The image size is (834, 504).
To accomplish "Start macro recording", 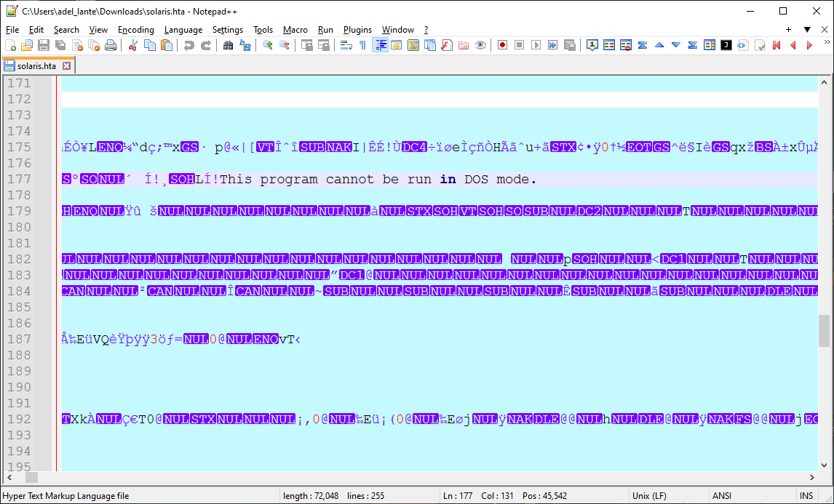I will [x=502, y=44].
